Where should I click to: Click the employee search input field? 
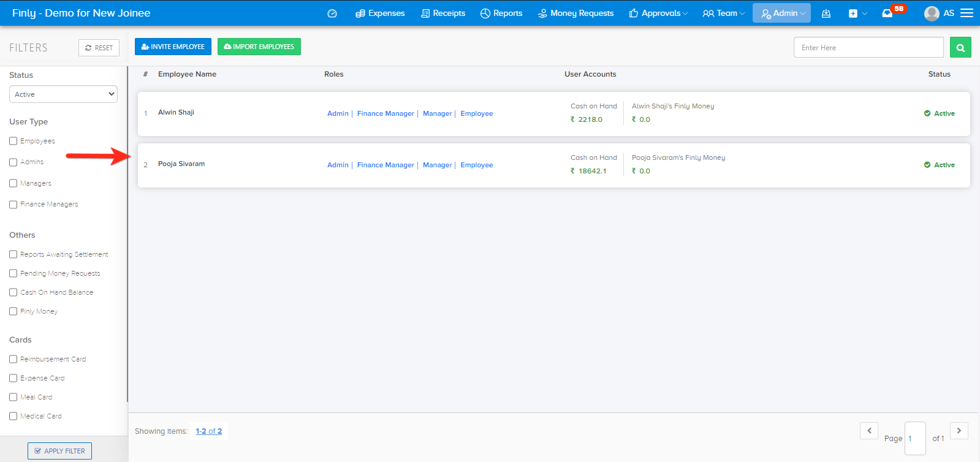click(x=868, y=48)
